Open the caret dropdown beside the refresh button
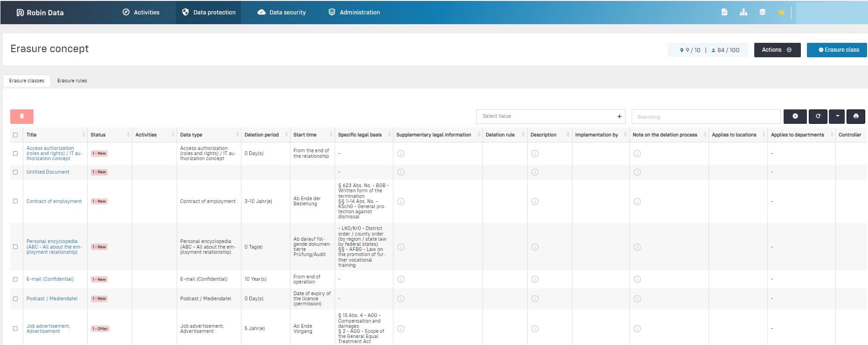 click(837, 116)
